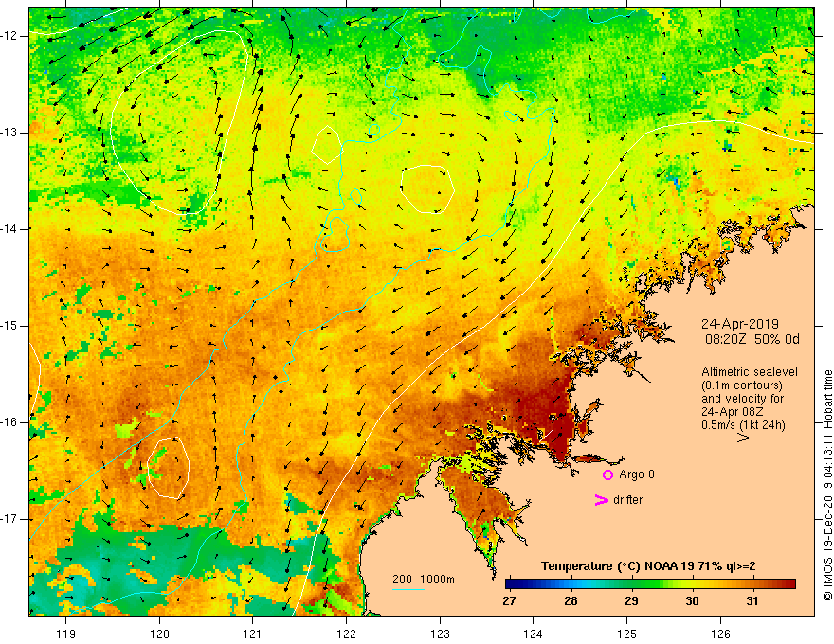Click the latitude axis label "-16"

9,422
